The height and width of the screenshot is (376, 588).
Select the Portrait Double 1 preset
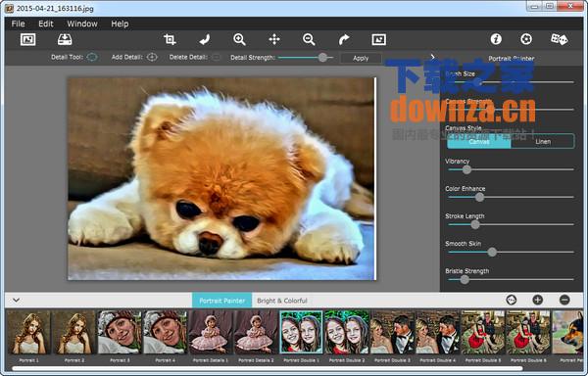(x=301, y=332)
